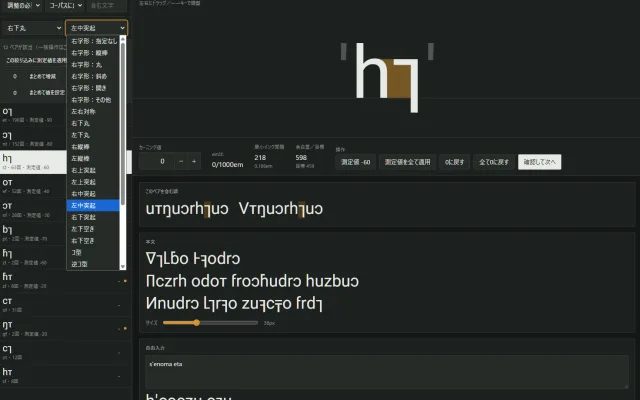Click the 0に戻す button
Screen dimensions: 640x400
click(x=454, y=162)
